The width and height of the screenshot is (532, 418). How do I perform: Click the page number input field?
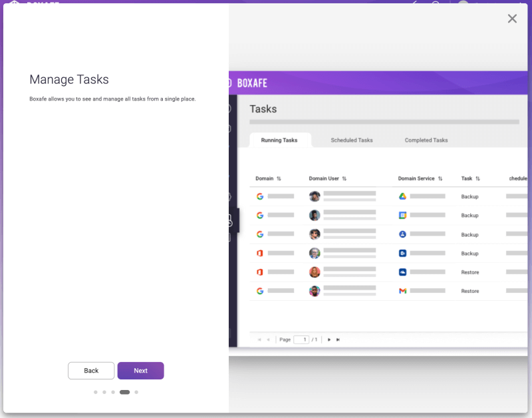[301, 339]
